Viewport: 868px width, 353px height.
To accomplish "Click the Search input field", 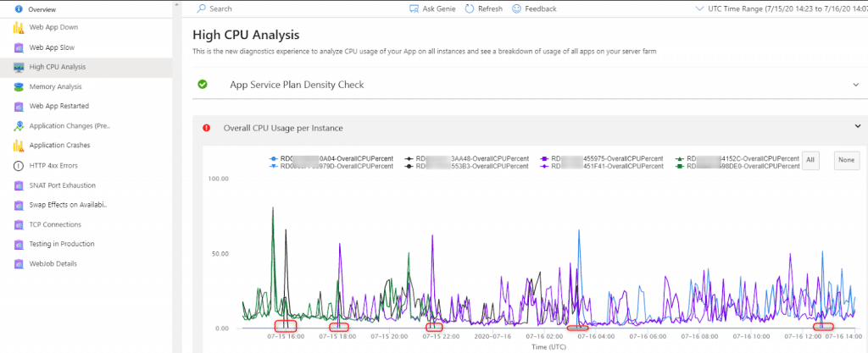I will (221, 8).
